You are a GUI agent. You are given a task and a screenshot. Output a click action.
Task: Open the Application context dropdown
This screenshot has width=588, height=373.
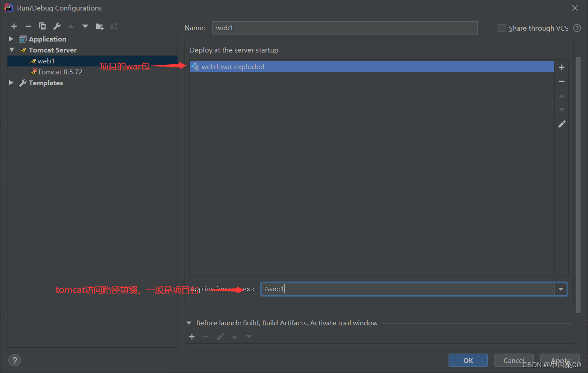pyautogui.click(x=560, y=289)
